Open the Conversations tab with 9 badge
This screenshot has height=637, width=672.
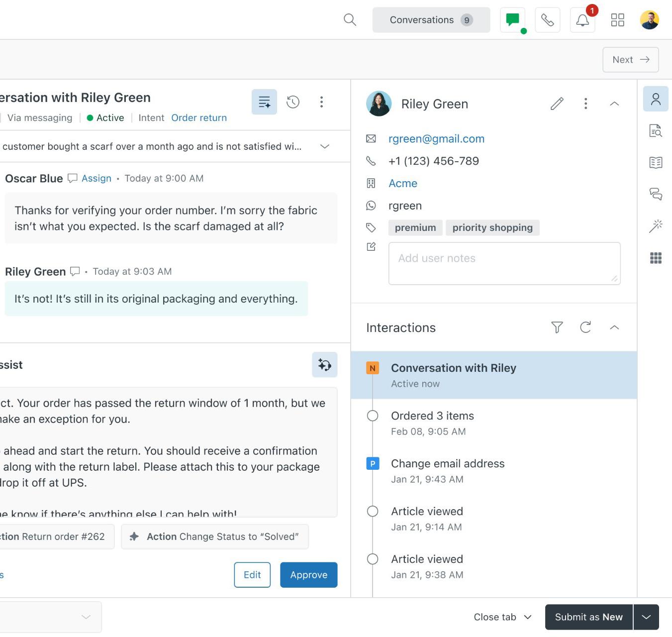[x=431, y=20]
